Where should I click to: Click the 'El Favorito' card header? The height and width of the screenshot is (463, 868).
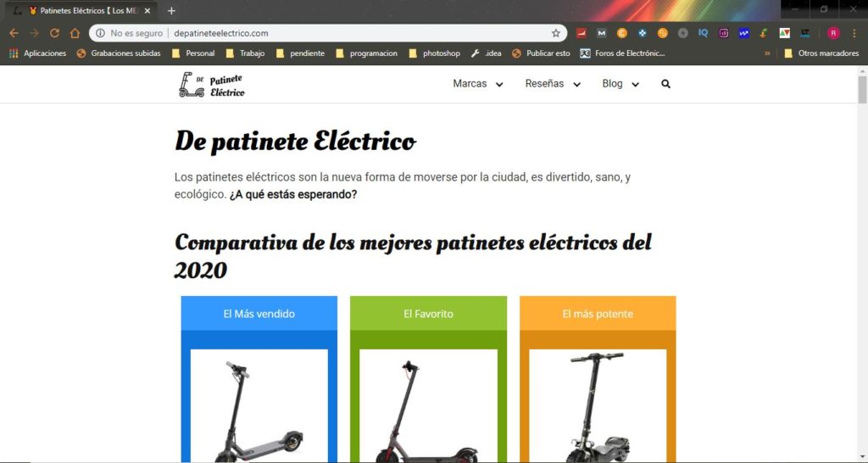pos(428,314)
